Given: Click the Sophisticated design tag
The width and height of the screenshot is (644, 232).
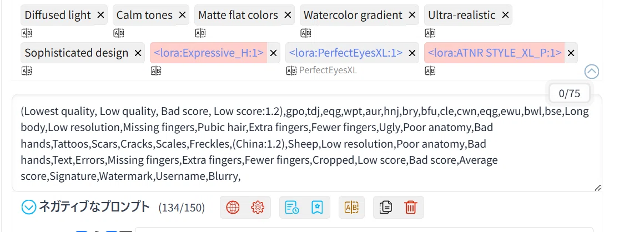Looking at the screenshot, I should coord(77,53).
